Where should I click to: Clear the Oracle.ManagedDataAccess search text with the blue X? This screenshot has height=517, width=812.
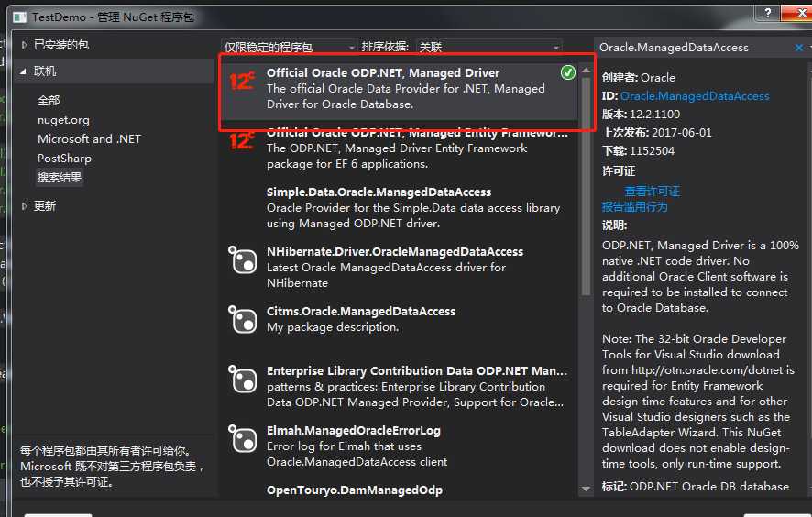(x=799, y=48)
